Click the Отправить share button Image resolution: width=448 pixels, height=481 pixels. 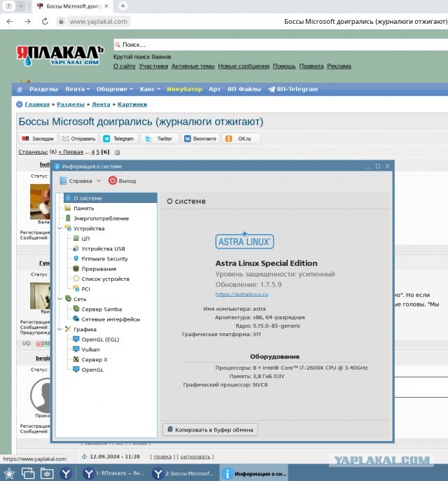[79, 139]
